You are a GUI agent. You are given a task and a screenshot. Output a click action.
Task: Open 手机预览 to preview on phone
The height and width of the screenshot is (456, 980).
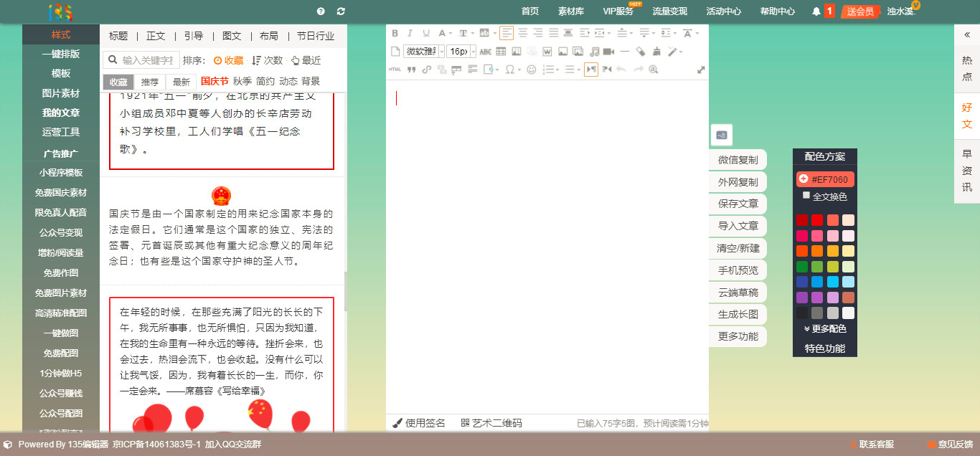[738, 270]
